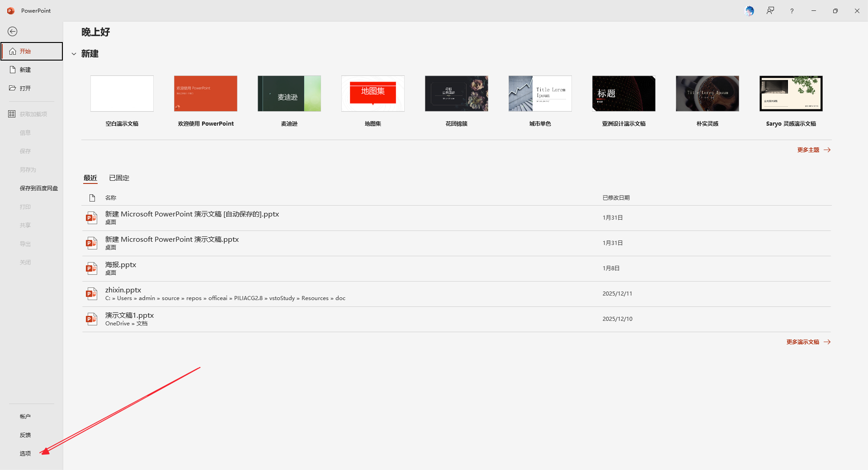Collapse the 新建 section chevron
Screen dimensions: 868x470
(x=74, y=54)
